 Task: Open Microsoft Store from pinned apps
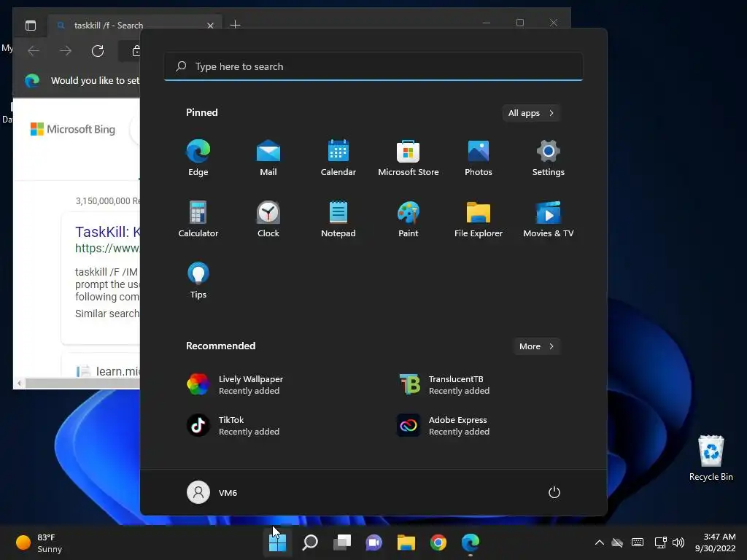point(409,158)
